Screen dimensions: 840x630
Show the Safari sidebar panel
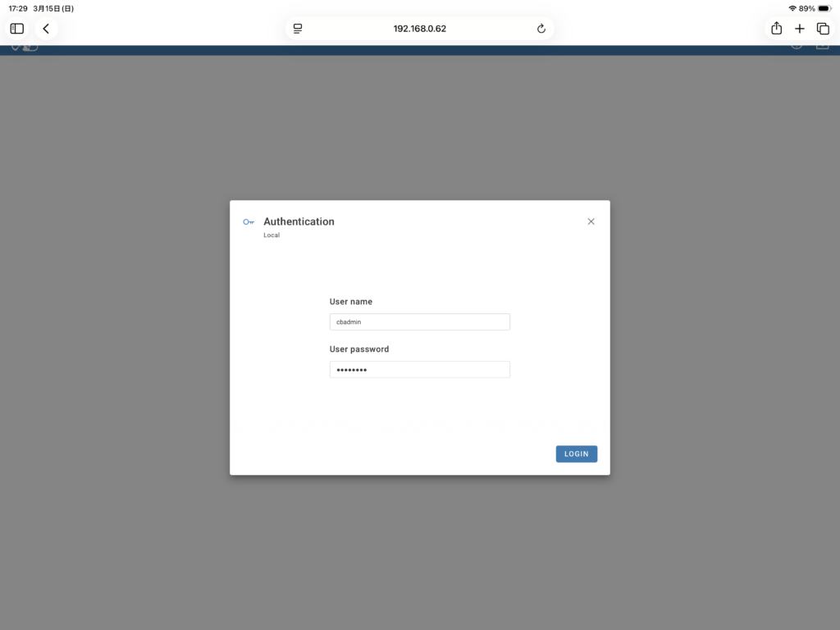(17, 29)
